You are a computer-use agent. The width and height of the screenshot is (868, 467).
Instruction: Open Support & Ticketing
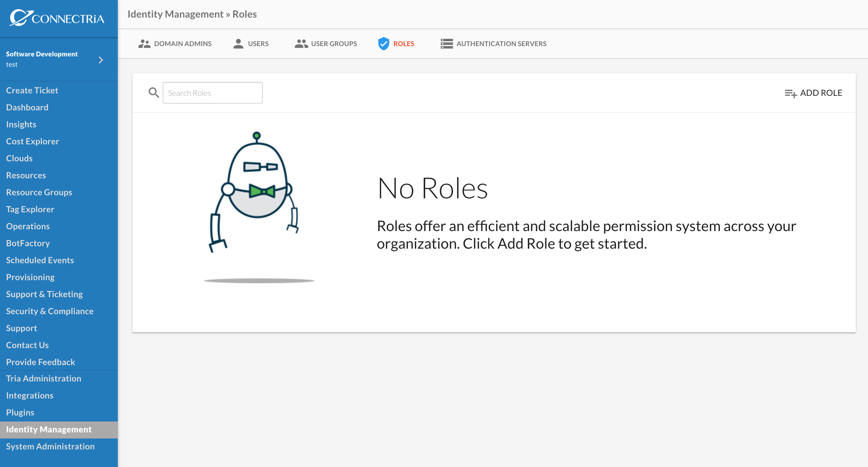[45, 294]
